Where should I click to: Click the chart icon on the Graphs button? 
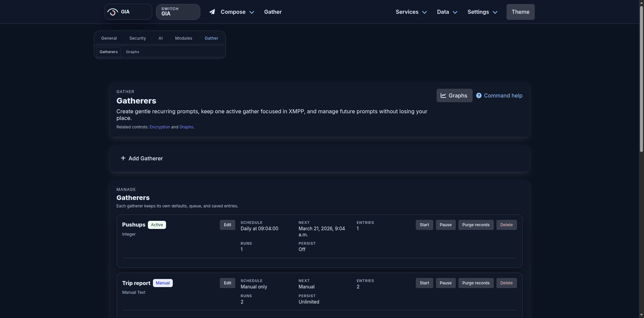[x=444, y=95]
